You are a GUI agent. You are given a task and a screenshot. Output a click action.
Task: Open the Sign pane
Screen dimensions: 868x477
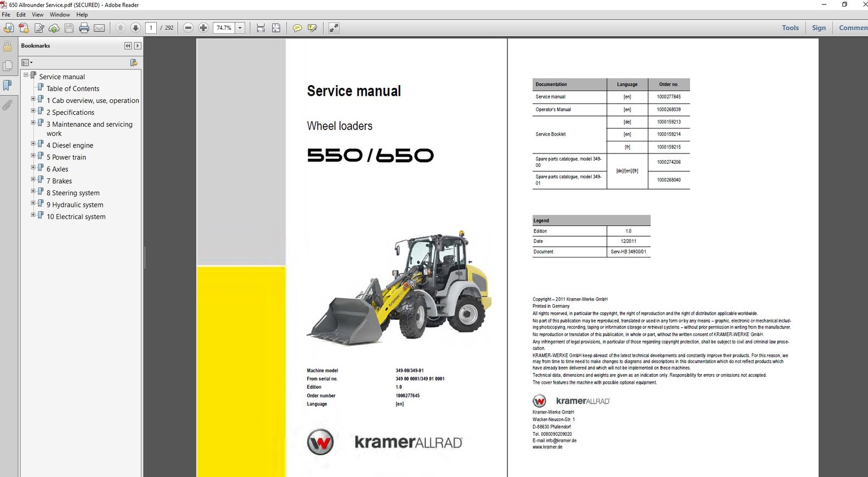point(819,28)
